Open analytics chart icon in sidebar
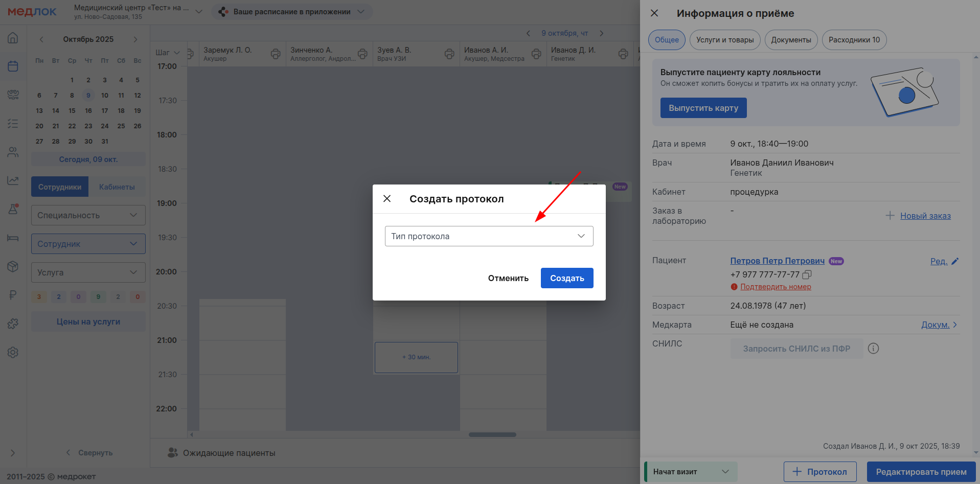 [13, 180]
